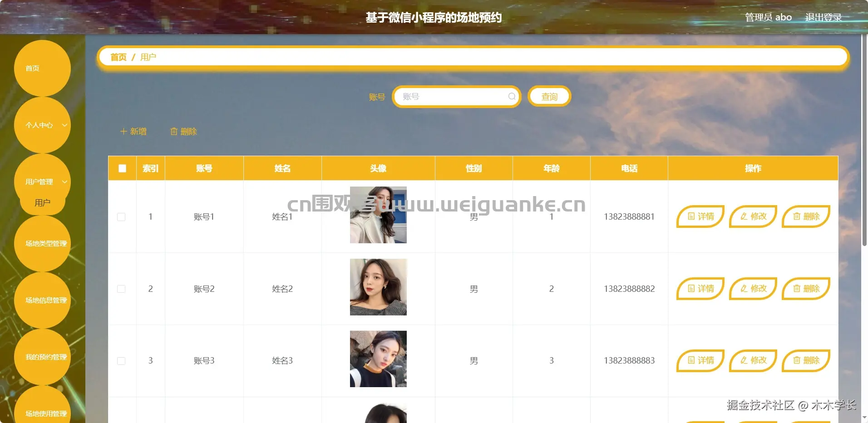Delete user 账号2 via row 删除 button
This screenshot has width=868, height=423.
coord(806,289)
